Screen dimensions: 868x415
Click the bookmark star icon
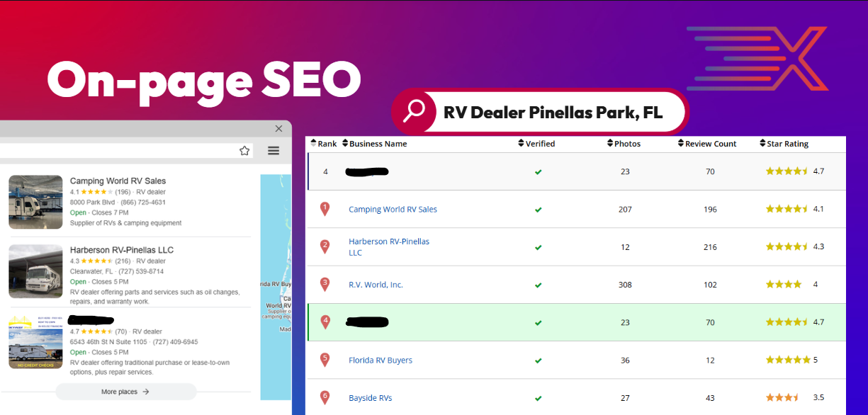tap(244, 151)
